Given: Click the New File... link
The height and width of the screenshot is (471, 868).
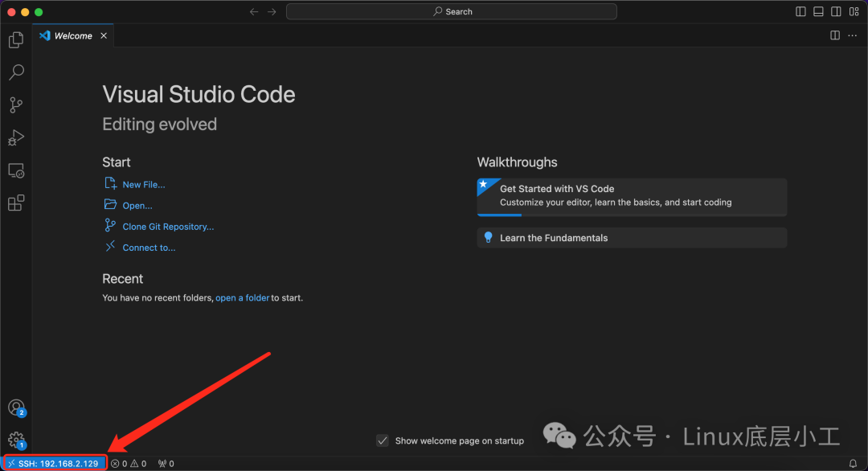Looking at the screenshot, I should pyautogui.click(x=143, y=185).
